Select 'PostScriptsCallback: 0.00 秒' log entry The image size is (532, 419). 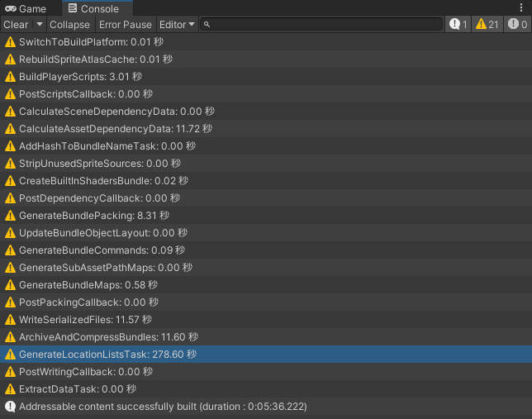(x=266, y=94)
